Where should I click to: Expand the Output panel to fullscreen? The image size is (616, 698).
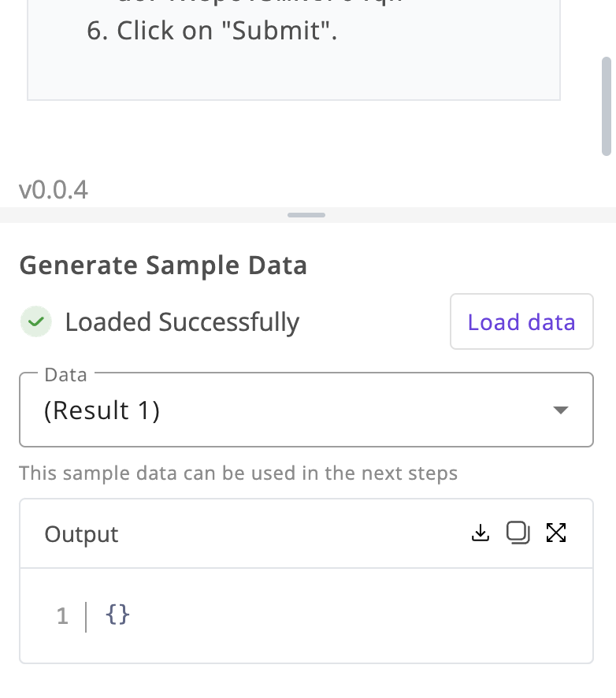556,533
